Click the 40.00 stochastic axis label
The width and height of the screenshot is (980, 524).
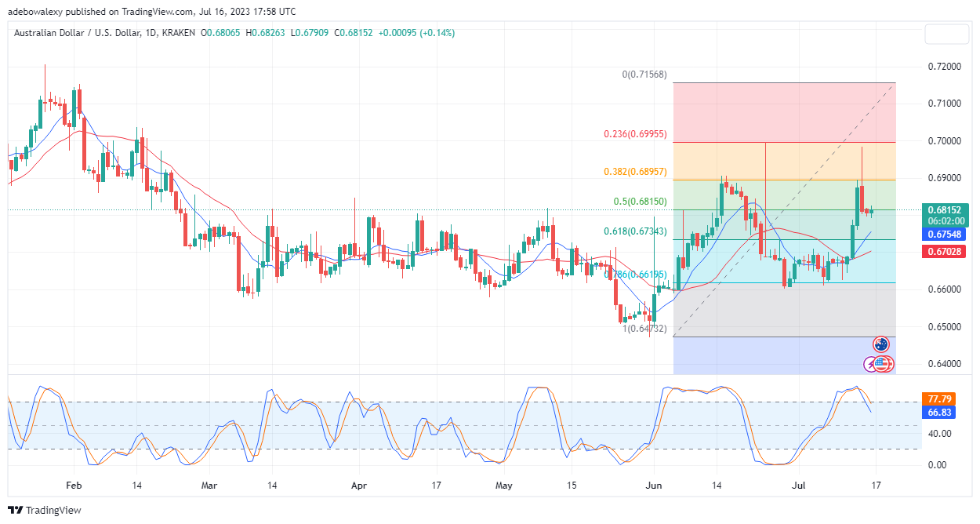pos(940,434)
